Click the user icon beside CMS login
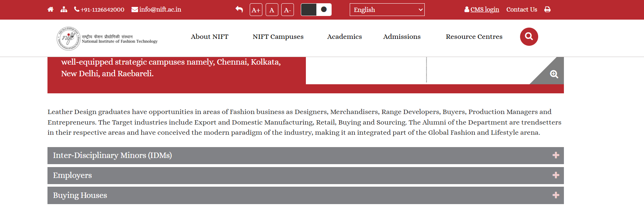Image resolution: width=644 pixels, height=215 pixels. 467,9
